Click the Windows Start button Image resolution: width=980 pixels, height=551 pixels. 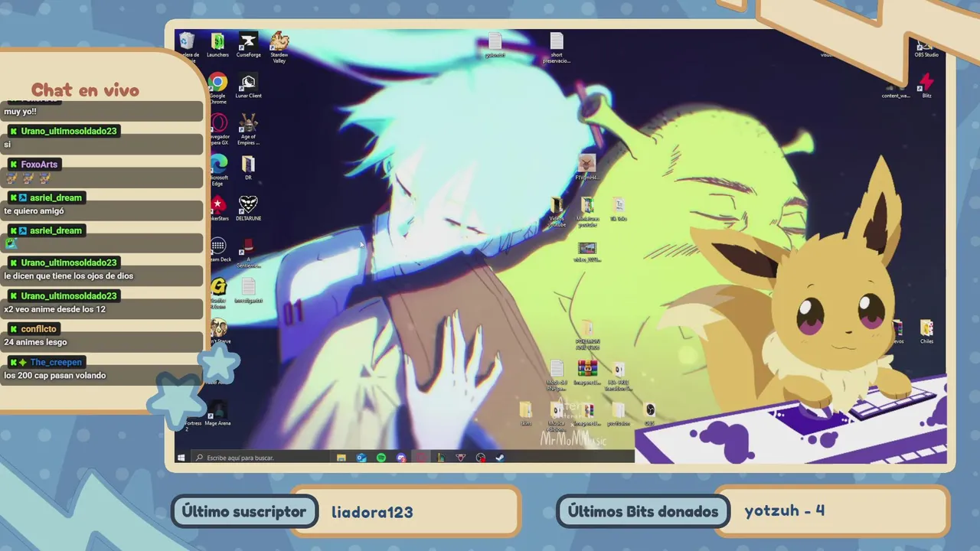[x=181, y=458]
